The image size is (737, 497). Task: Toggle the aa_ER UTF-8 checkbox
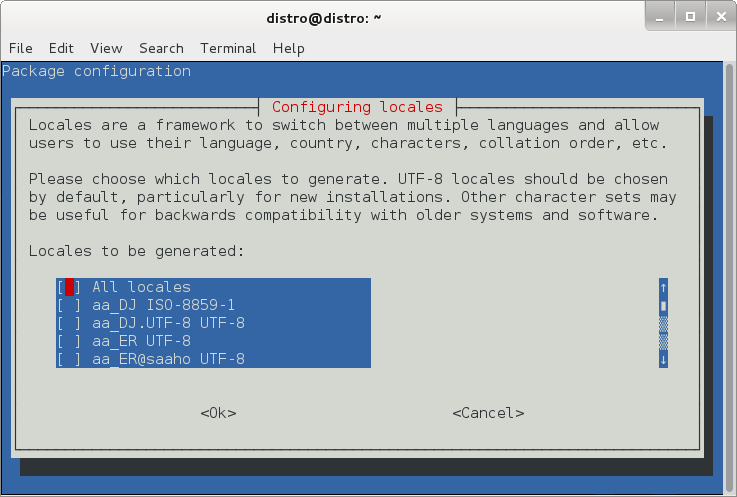pos(69,341)
